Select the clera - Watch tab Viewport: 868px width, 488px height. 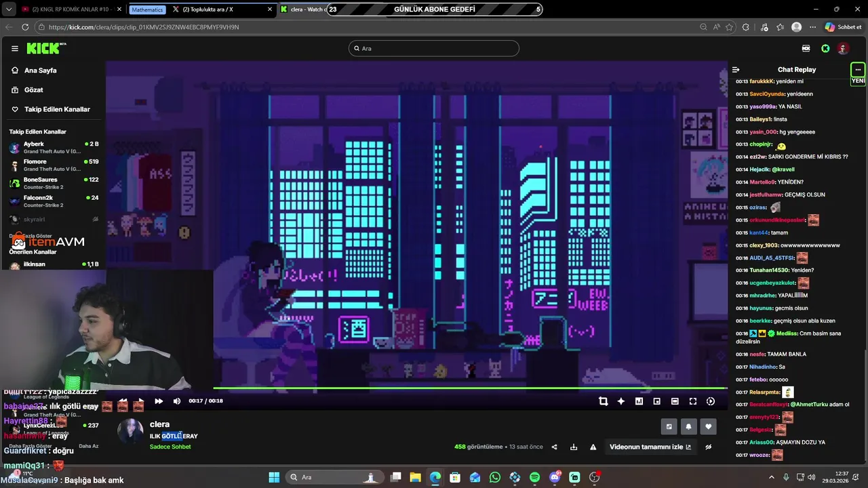click(302, 9)
